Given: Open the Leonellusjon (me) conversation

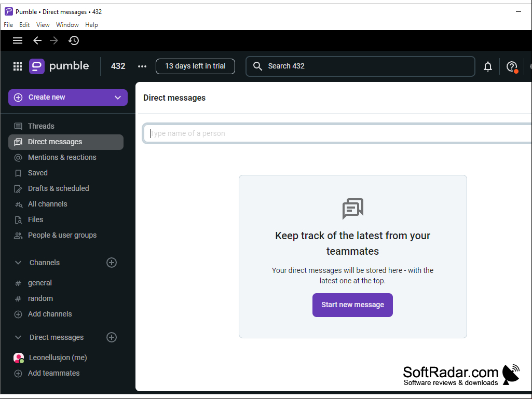Looking at the screenshot, I should [66, 357].
